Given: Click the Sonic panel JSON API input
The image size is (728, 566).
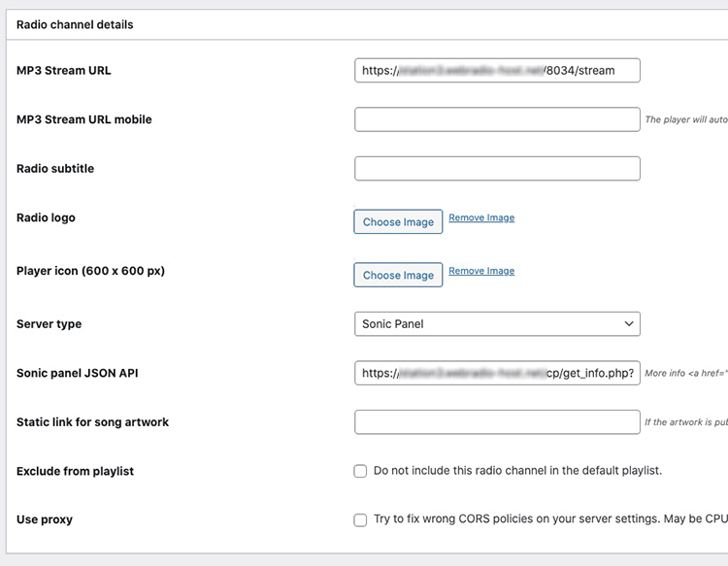Looking at the screenshot, I should pyautogui.click(x=497, y=373).
